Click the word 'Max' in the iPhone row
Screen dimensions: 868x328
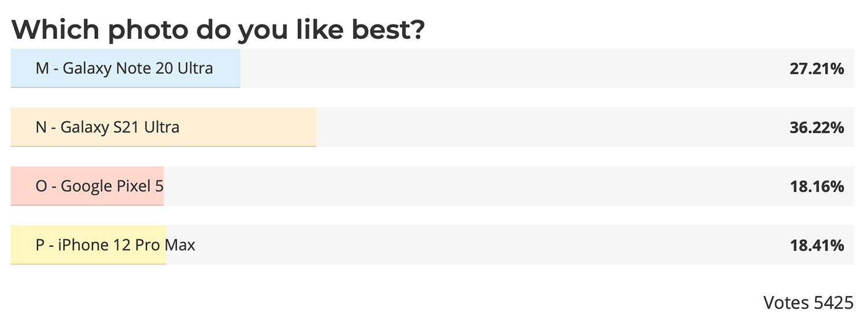[x=180, y=245]
